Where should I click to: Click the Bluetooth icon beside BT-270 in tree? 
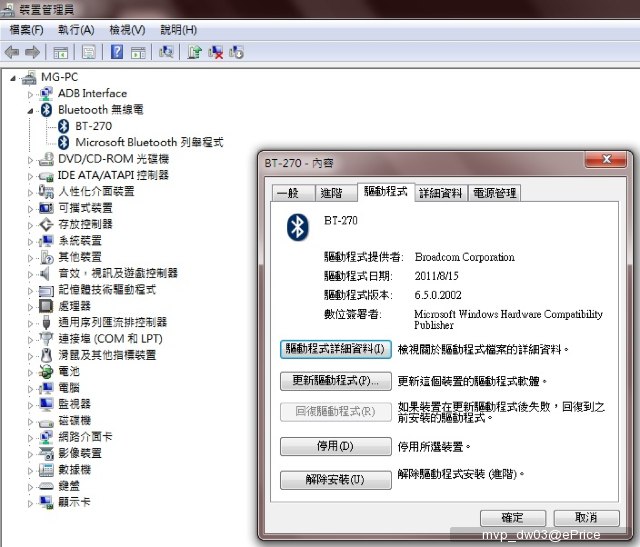(x=63, y=126)
